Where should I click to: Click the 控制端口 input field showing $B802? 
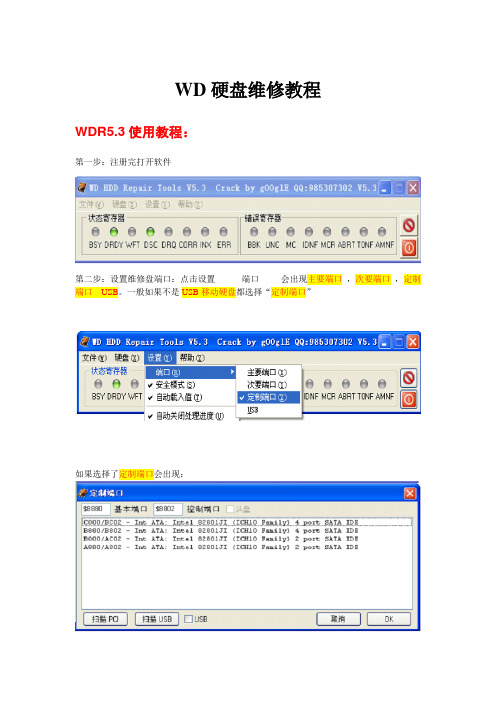(168, 509)
